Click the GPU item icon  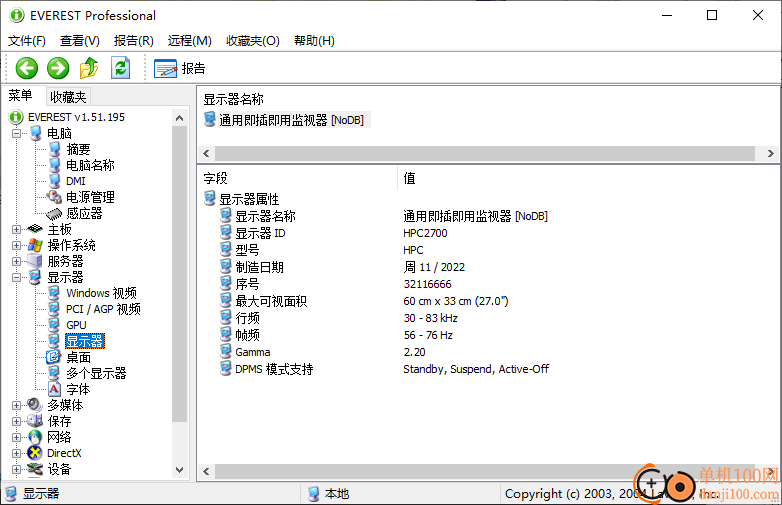pos(54,325)
